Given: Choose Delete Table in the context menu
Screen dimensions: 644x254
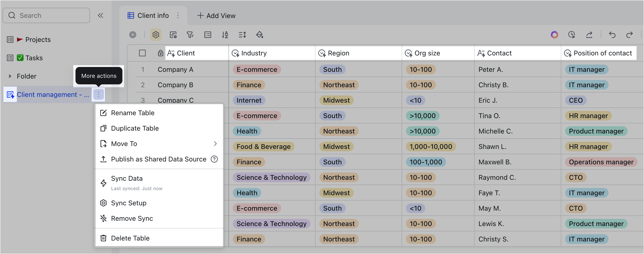Looking at the screenshot, I should (x=131, y=238).
